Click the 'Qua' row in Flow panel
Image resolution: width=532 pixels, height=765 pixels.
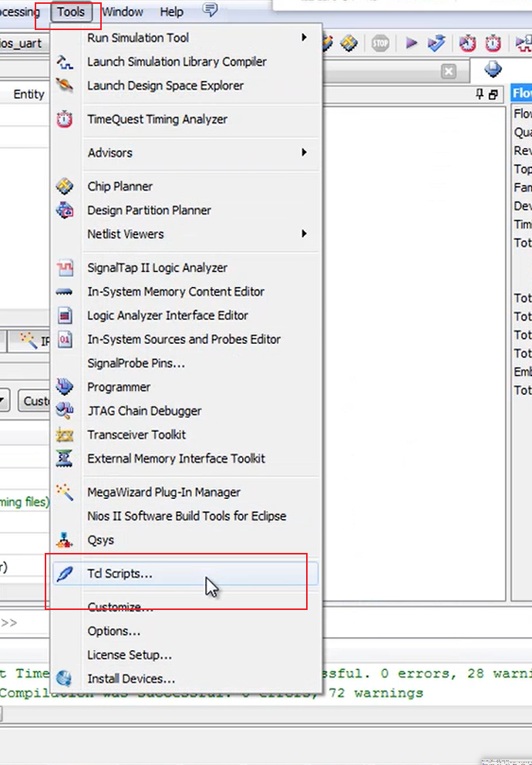(522, 133)
